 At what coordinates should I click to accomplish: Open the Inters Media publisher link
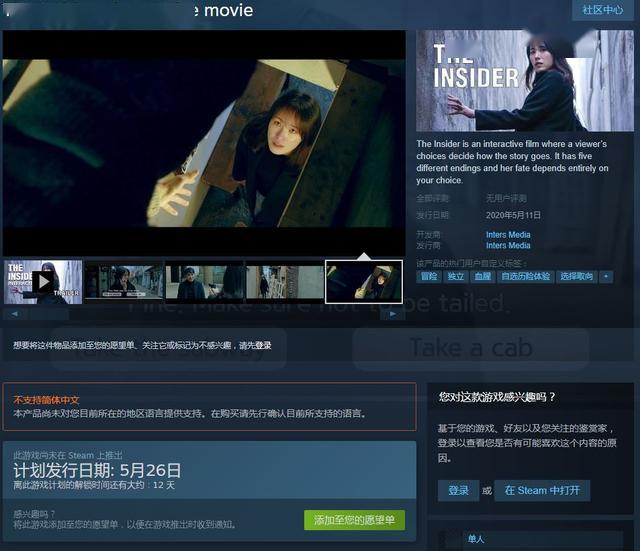pos(508,245)
